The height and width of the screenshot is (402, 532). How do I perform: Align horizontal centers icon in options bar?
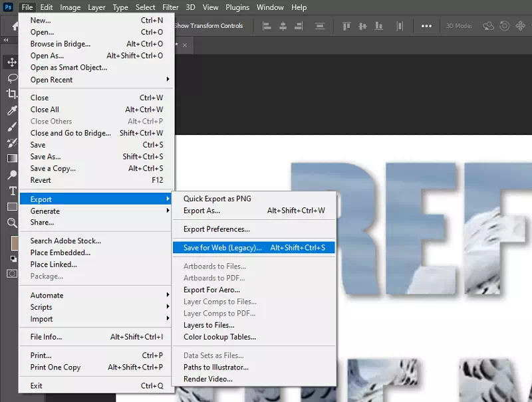point(283,26)
